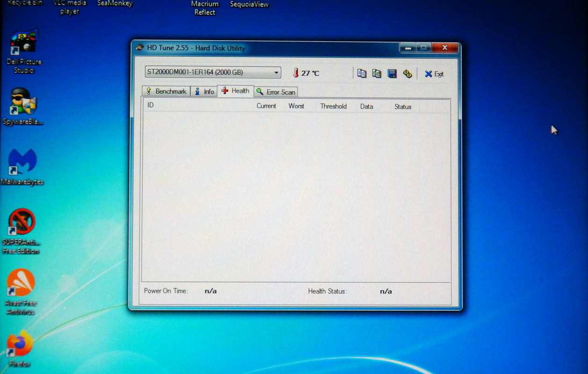Select the Health tab
The image size is (588, 374).
point(236,91)
